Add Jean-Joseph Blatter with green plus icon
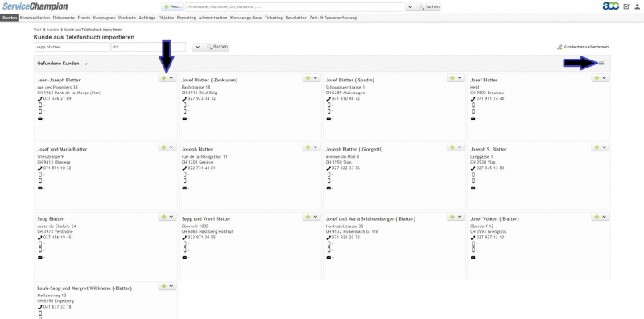Viewport: 644px width, 319px height. (x=164, y=78)
